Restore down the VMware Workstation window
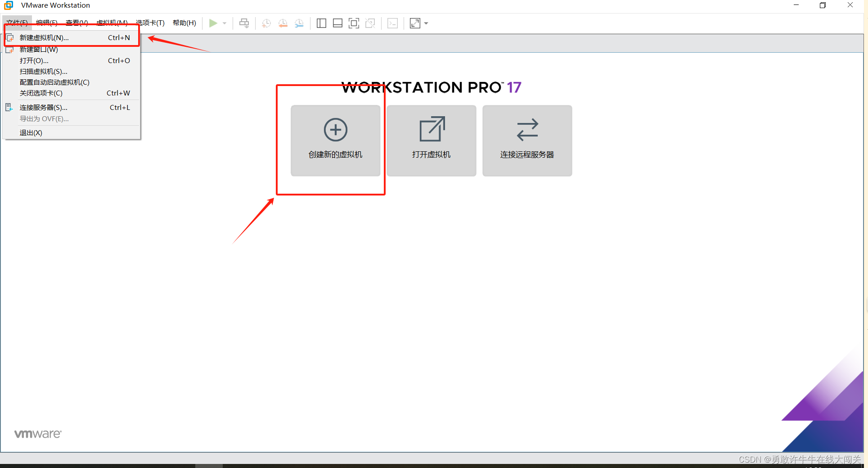The width and height of the screenshot is (868, 468). [x=823, y=5]
